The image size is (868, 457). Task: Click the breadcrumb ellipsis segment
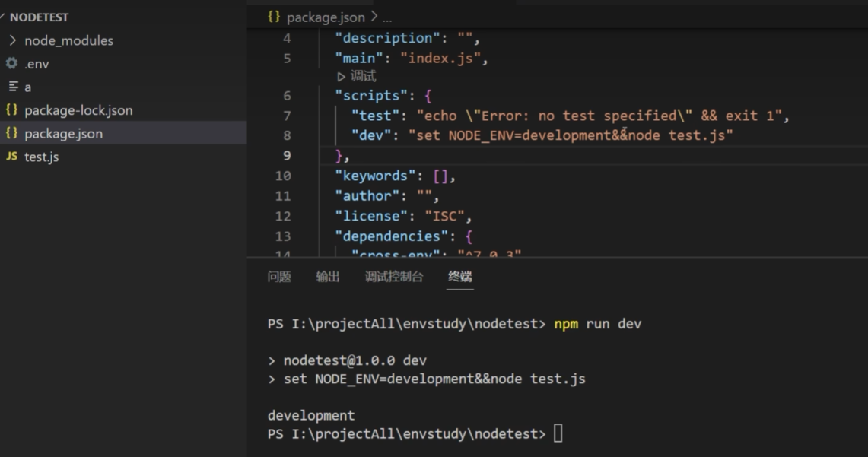coord(387,18)
